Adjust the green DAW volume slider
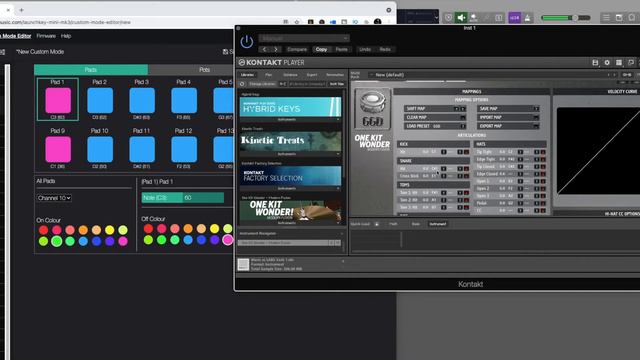Screen dimensions: 640x360 point(565,18)
